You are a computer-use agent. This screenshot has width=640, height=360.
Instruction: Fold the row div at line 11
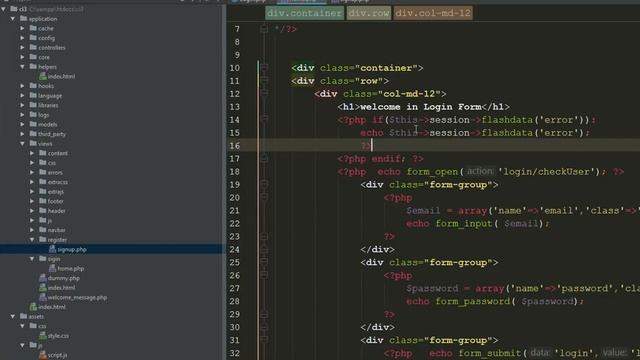264,81
